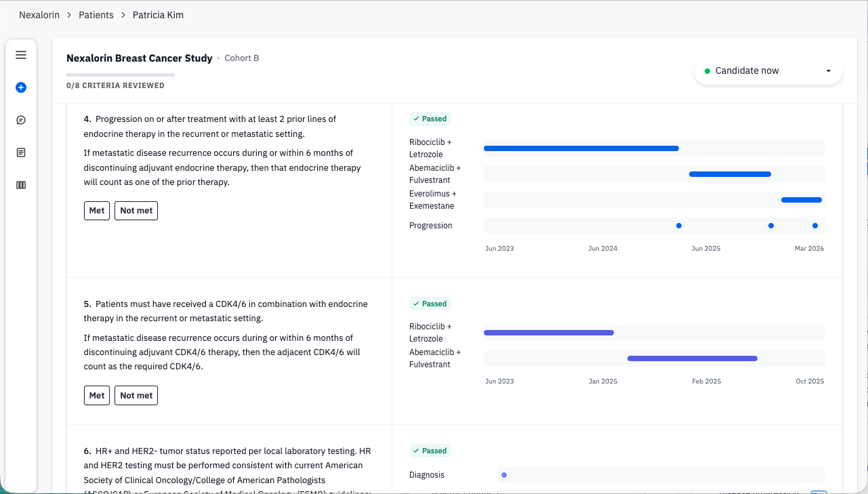The height and width of the screenshot is (494, 868).
Task: Open the chat comments sidebar icon
Action: pyautogui.click(x=21, y=120)
